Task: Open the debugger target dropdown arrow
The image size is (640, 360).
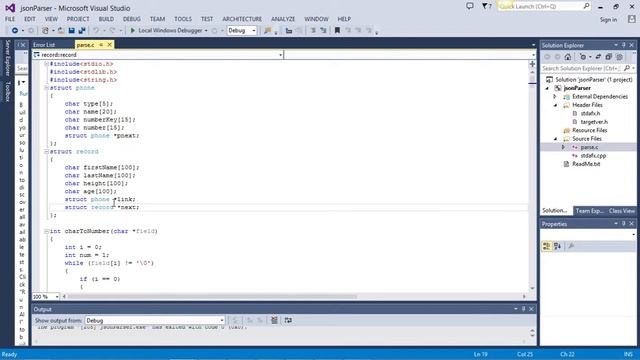Action: [x=206, y=31]
